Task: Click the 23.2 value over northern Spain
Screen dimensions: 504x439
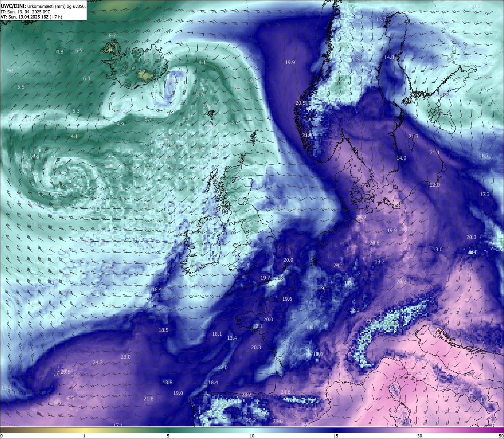Action: coord(246,395)
